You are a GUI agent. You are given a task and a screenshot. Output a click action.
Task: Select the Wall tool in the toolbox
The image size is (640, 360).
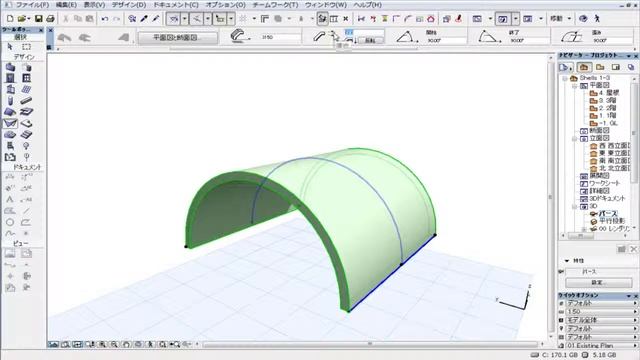[x=10, y=67]
